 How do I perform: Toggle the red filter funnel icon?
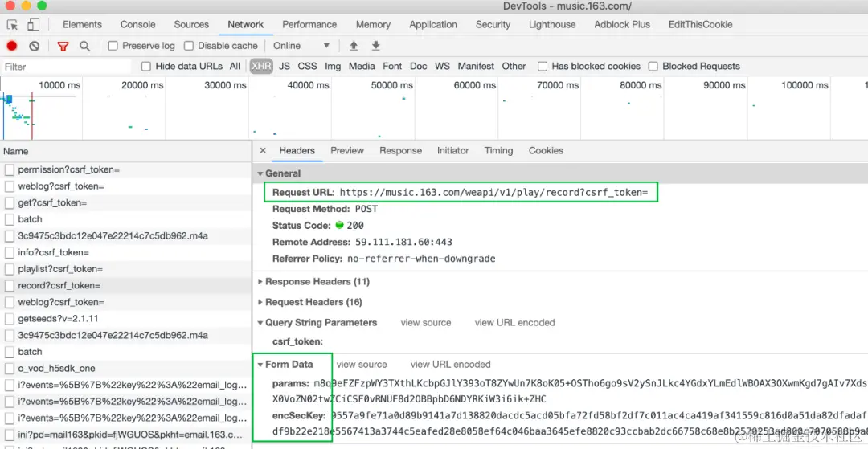point(63,46)
